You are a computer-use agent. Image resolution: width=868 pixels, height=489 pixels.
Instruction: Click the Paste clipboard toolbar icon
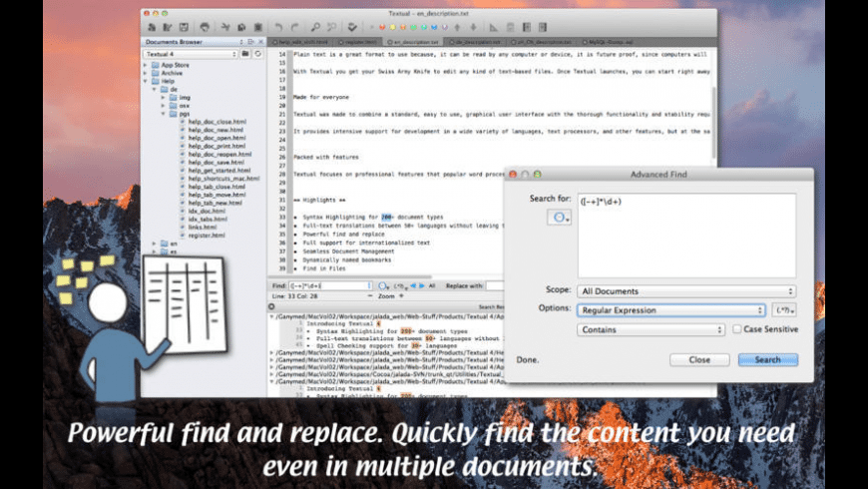[258, 27]
